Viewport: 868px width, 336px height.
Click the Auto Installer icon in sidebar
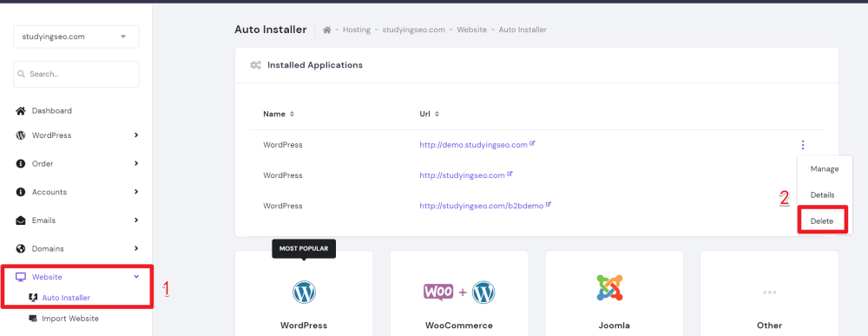point(33,298)
